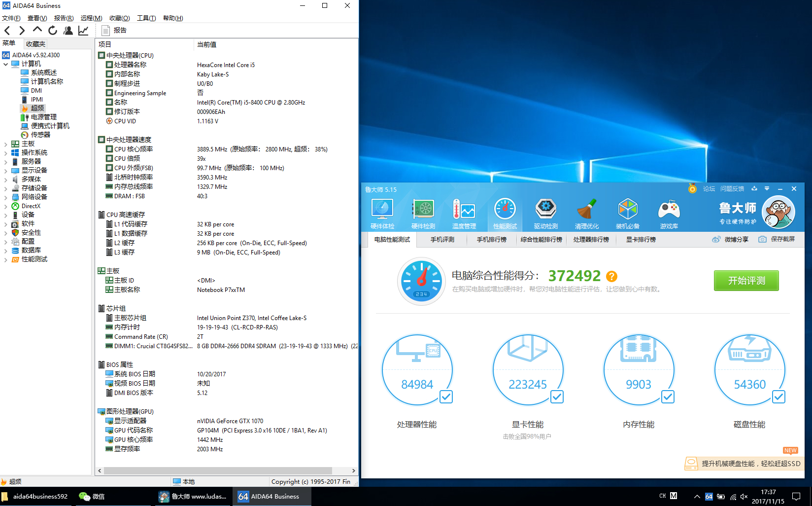Image resolution: width=812 pixels, height=506 pixels.
Task: Toggle the 显卡性能 test checkbox
Action: pyautogui.click(x=557, y=397)
